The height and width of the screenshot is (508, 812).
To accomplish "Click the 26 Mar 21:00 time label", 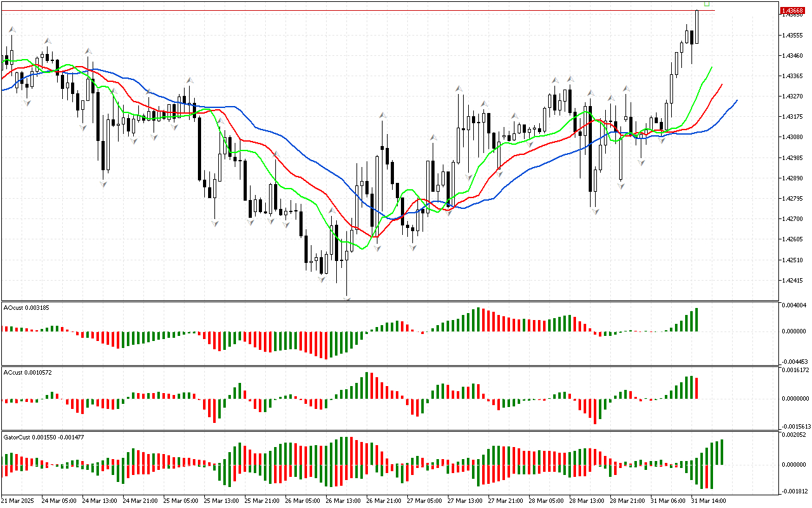I will pos(384,500).
